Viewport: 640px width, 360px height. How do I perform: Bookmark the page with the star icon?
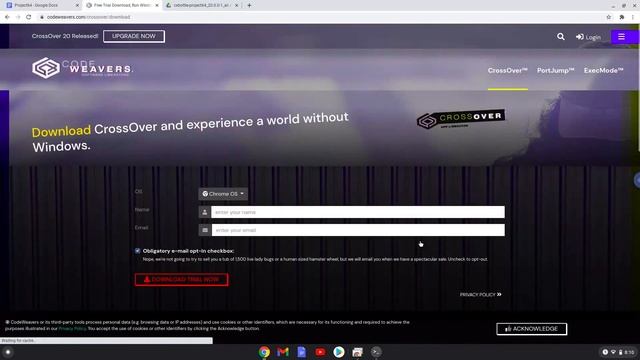pyautogui.click(x=609, y=17)
